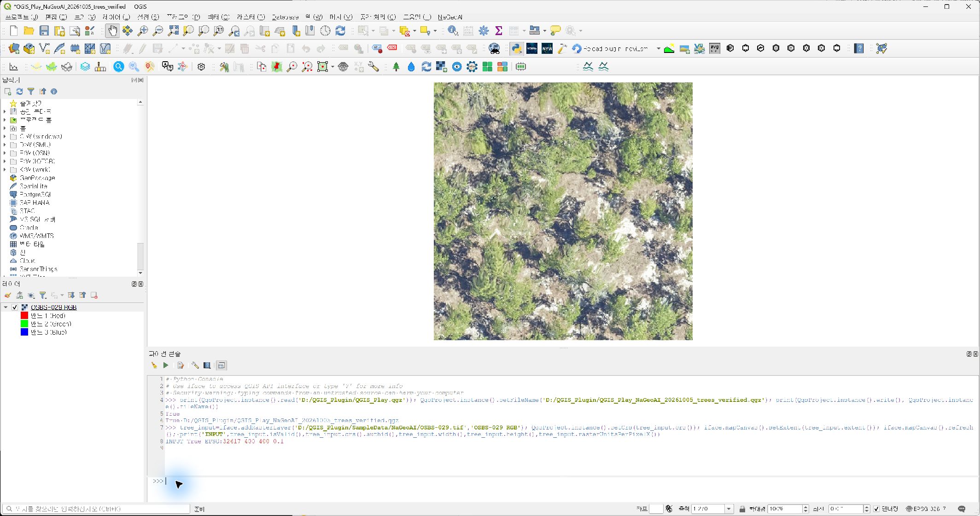Select the Pan Map hand tool
Viewport: 980px width, 516px height.
pyautogui.click(x=112, y=31)
